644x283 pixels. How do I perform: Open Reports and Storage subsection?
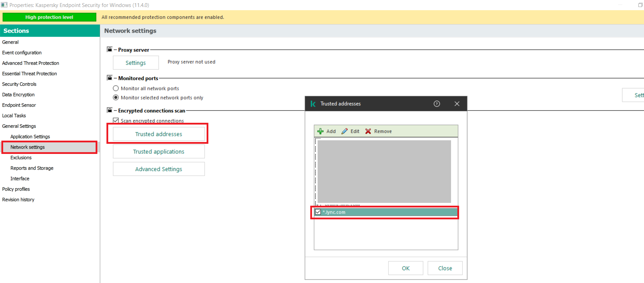coord(32,168)
